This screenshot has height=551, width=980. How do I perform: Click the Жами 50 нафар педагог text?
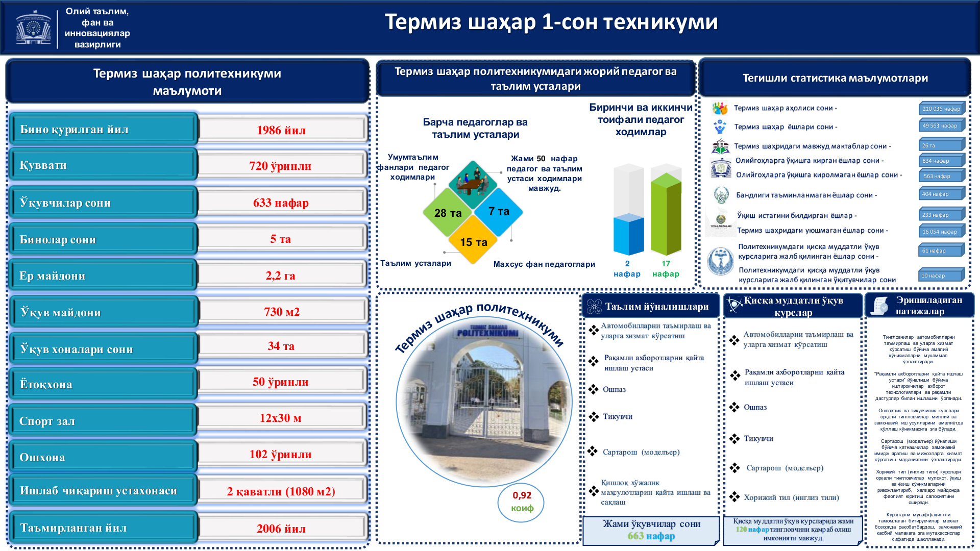[x=544, y=173]
